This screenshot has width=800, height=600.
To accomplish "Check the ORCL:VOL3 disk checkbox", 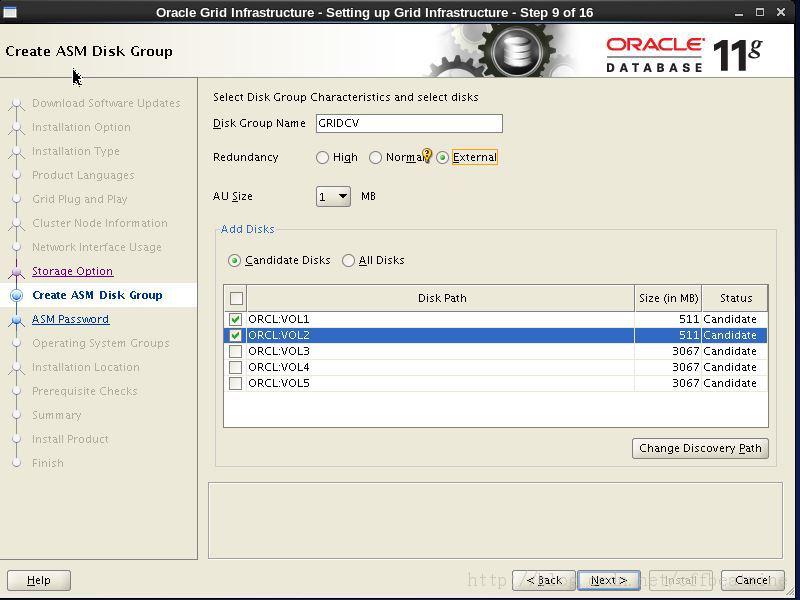I will tap(235, 351).
